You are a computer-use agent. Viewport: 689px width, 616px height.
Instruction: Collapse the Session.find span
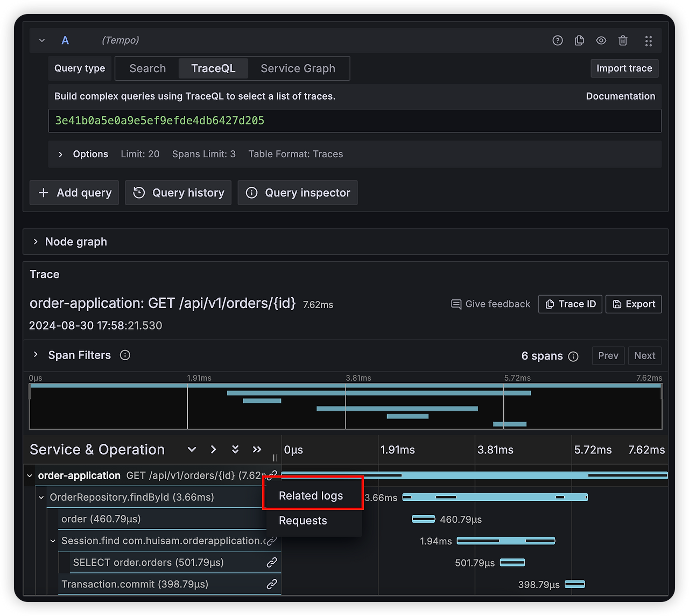pos(53,541)
